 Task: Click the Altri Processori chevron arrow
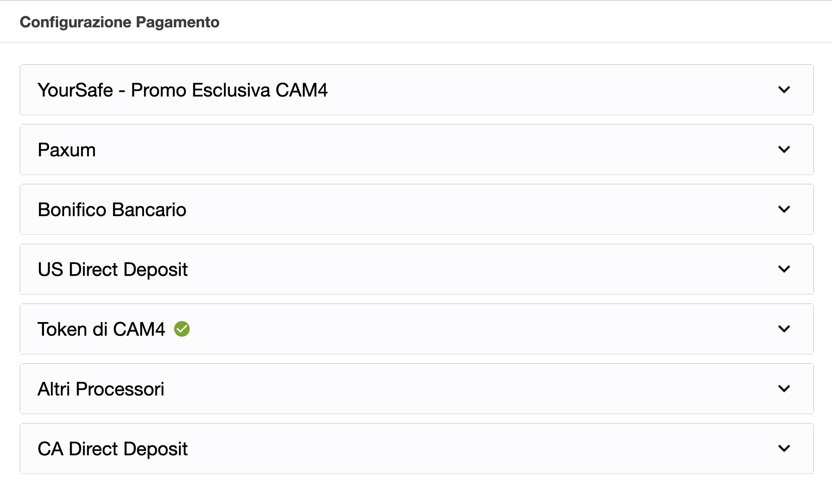point(784,389)
